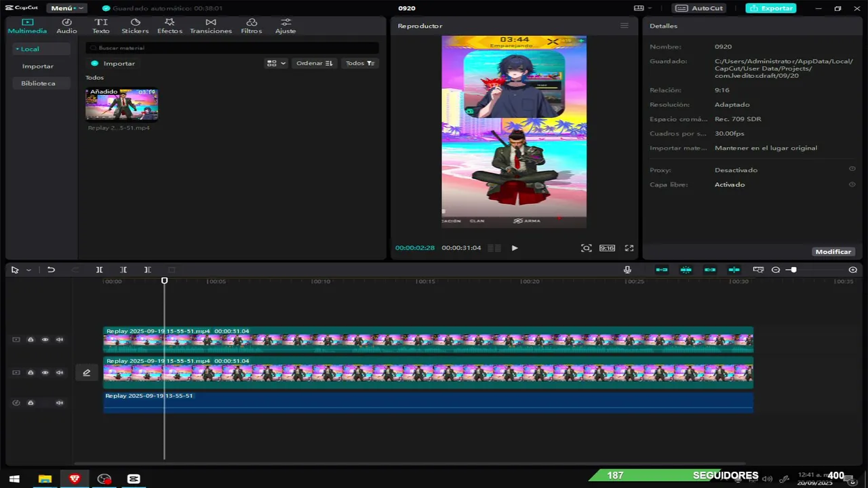The height and width of the screenshot is (488, 868).
Task: Click the timeline playhead marker
Action: pos(164,281)
